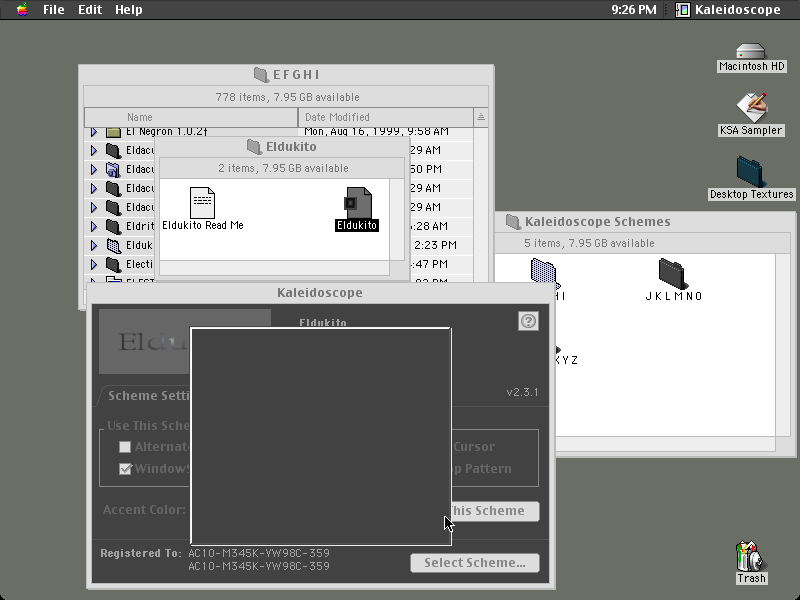Expand the El Negron 1.0.2 row
Viewport: 800px width, 600px height.
(94, 132)
